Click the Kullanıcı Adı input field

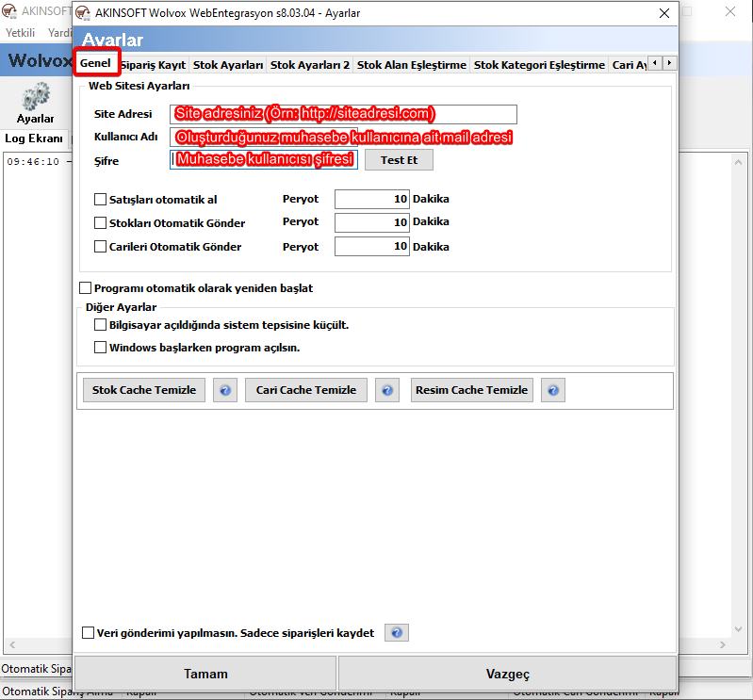[264, 137]
